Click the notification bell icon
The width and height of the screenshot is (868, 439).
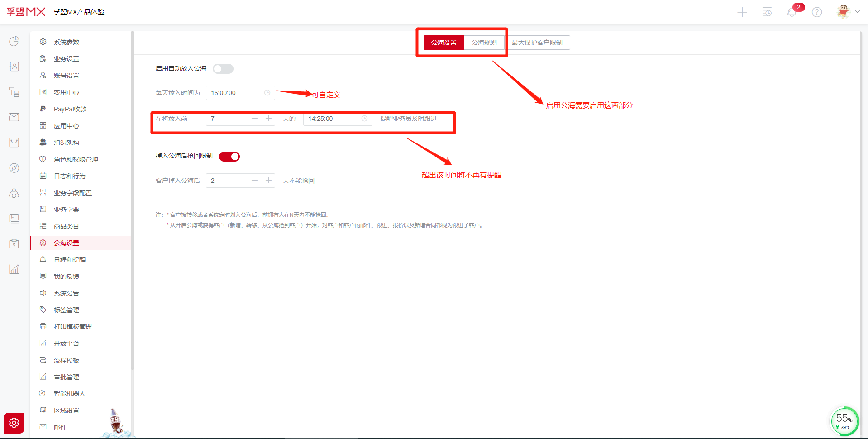[792, 12]
